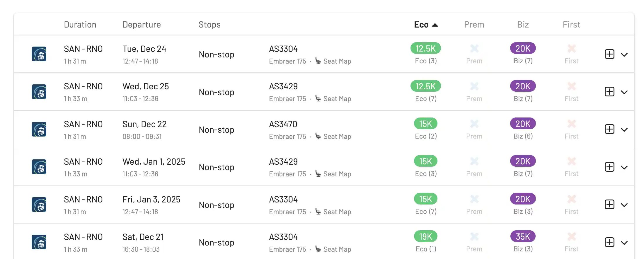Click the plus icon on the Sun, Dec 22 flight

coord(609,129)
